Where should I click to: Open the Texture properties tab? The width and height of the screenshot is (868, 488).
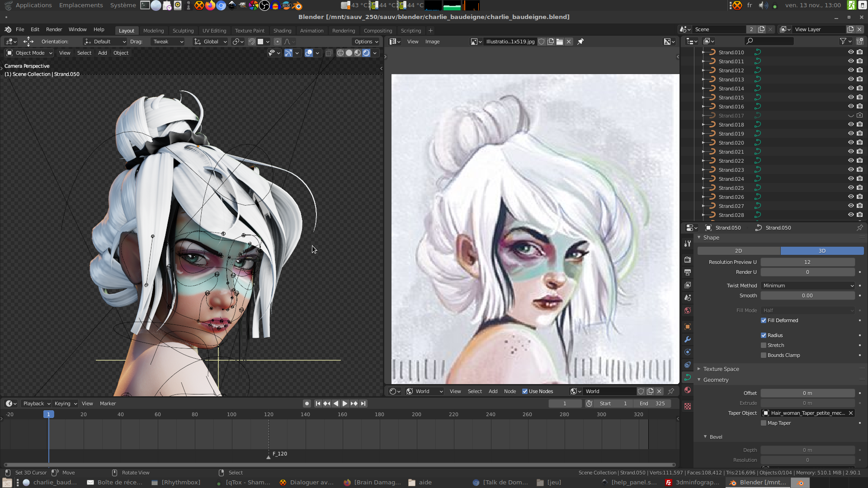pyautogui.click(x=688, y=406)
